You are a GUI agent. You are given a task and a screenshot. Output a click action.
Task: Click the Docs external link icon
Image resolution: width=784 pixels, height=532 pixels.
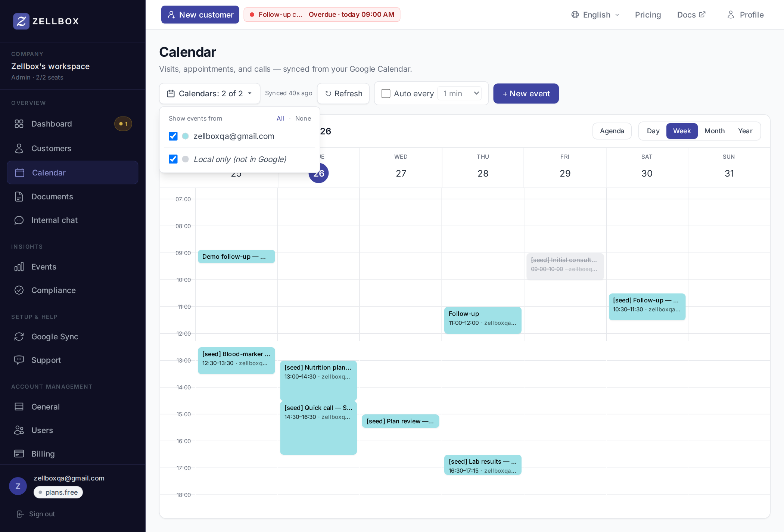tap(702, 14)
